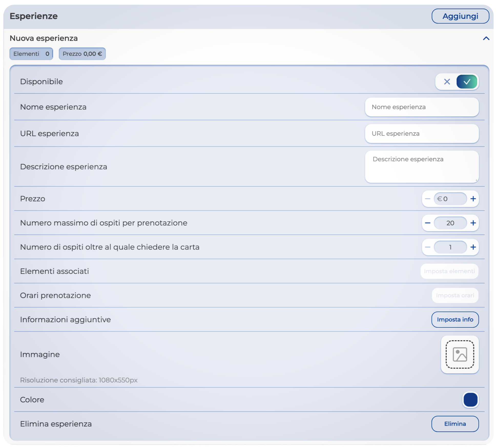
Task: Focus the Nome esperienza input field
Action: (422, 107)
